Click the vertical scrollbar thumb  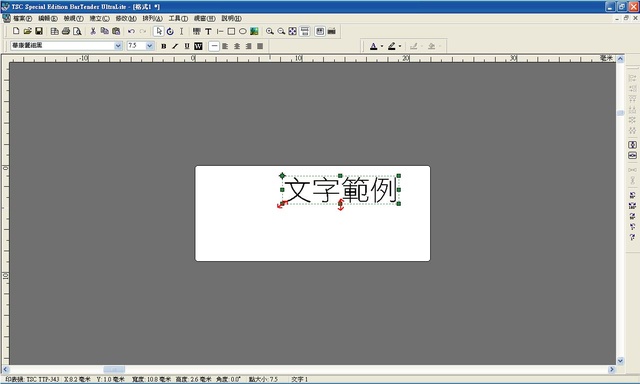click(620, 113)
